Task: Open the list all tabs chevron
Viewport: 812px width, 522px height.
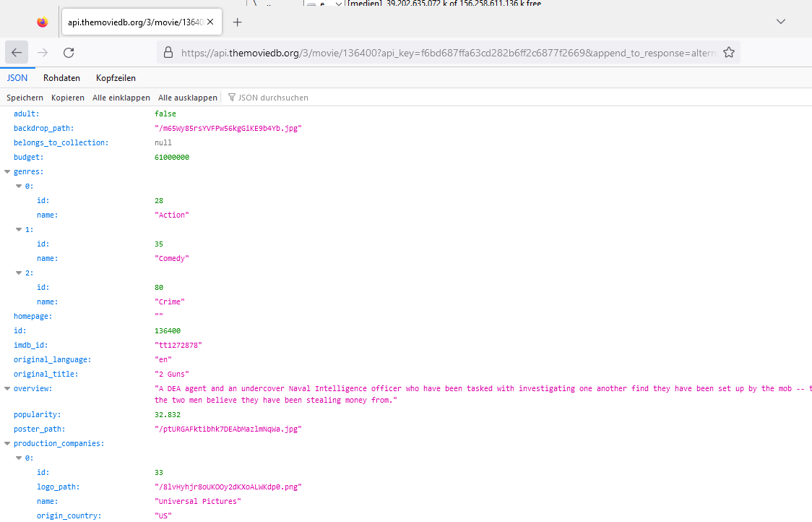Action: (x=781, y=21)
